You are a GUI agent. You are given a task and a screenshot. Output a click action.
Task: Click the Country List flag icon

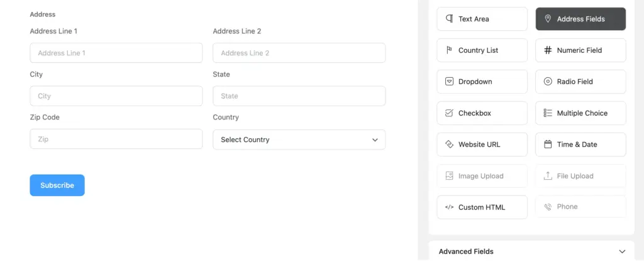[x=449, y=50]
